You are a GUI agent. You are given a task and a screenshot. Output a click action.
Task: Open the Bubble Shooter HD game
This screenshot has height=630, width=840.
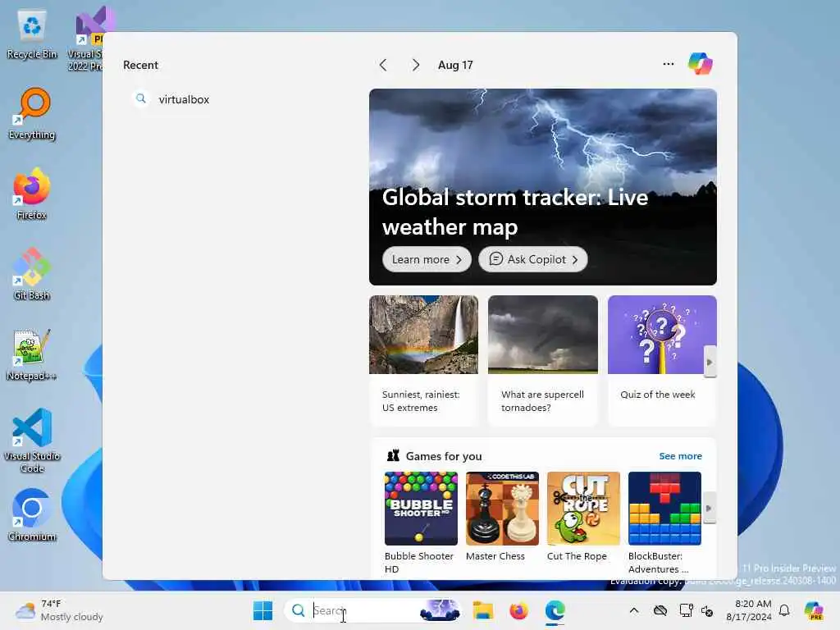click(421, 523)
